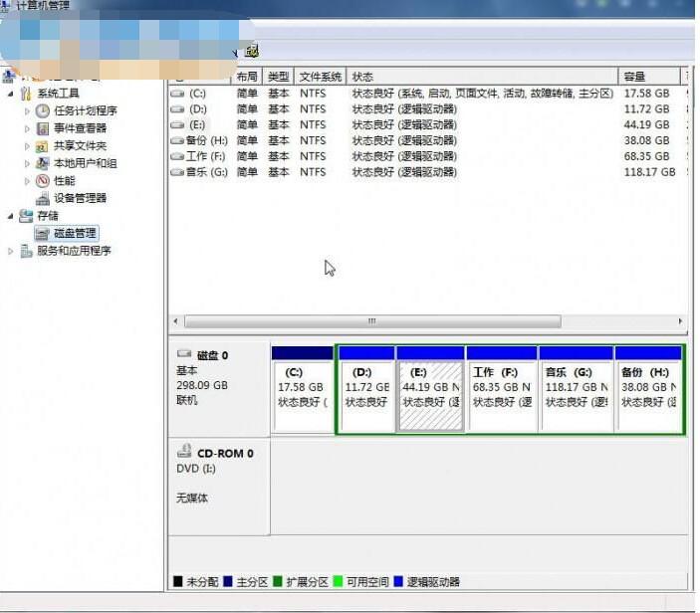This screenshot has width=700, height=613.
Task: Click the Device Manager (设备管理器) icon
Action: pyautogui.click(x=43, y=199)
